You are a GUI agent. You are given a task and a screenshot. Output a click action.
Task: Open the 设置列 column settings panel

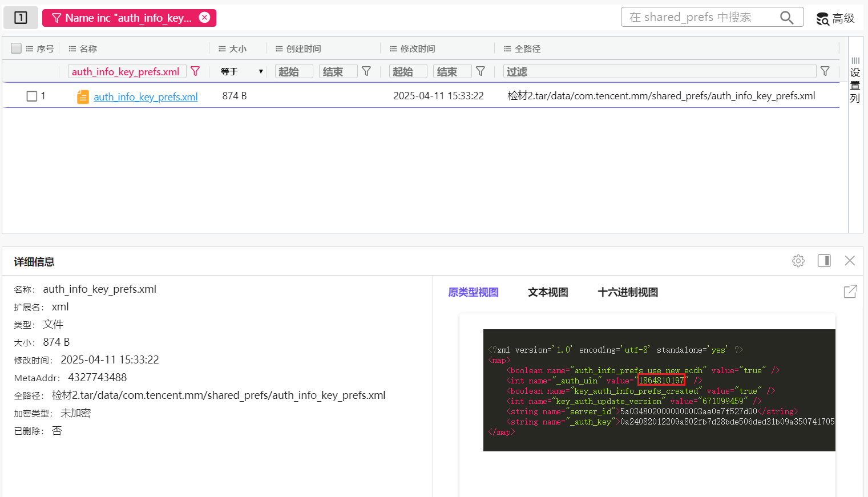coord(855,80)
